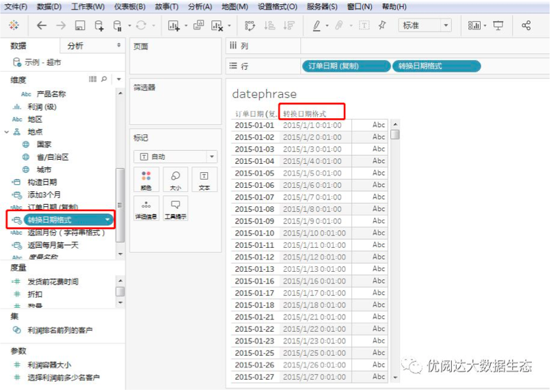
Task: Click the Size (大小) marks button
Action: click(175, 180)
